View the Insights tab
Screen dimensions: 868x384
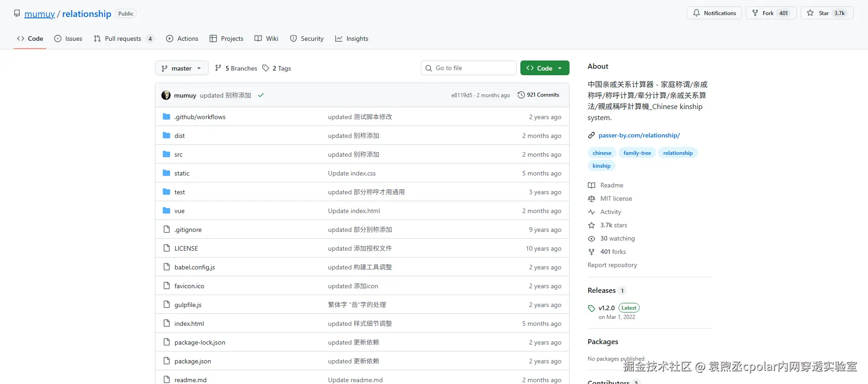click(352, 38)
